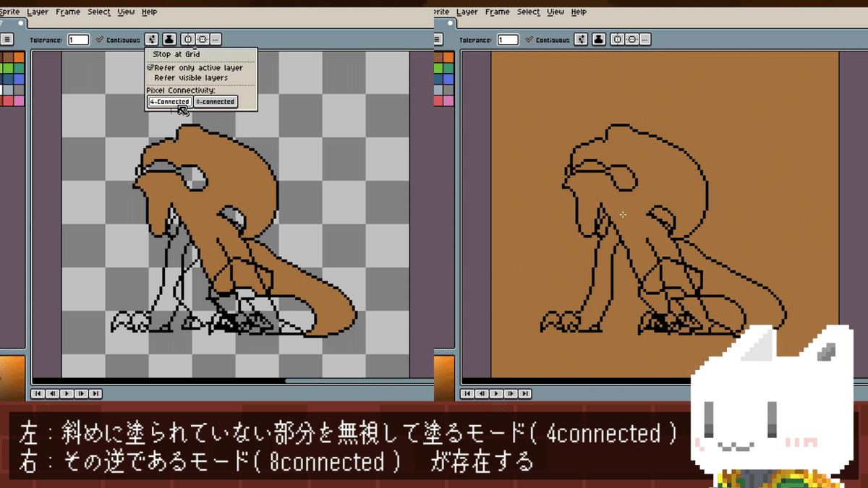Toggle horizontal symmetry icon in right window
This screenshot has width=868, height=488.
(x=618, y=40)
